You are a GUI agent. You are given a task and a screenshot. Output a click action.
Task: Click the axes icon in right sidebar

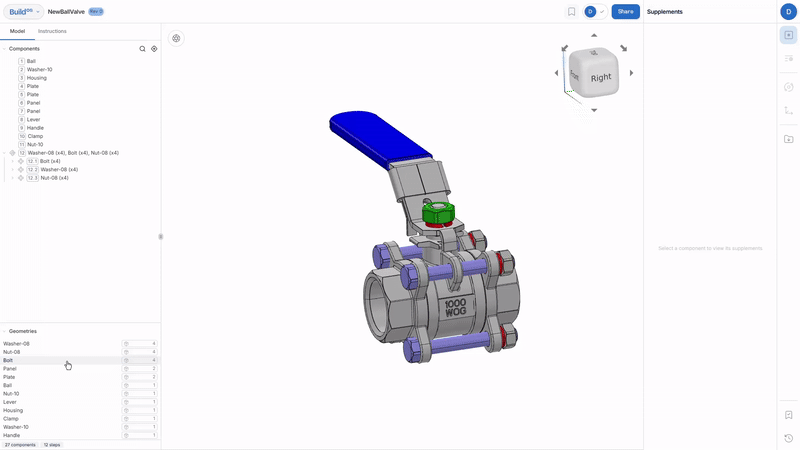pos(789,113)
